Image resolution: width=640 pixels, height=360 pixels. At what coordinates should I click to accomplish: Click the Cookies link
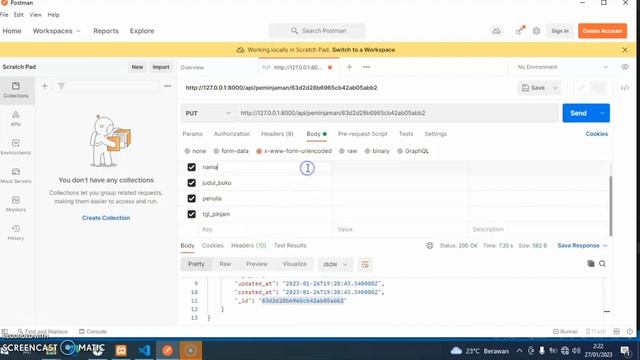[x=596, y=134]
